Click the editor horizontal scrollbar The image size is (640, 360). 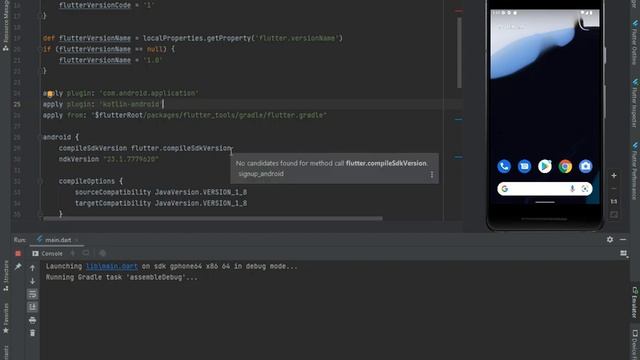tap(213, 219)
